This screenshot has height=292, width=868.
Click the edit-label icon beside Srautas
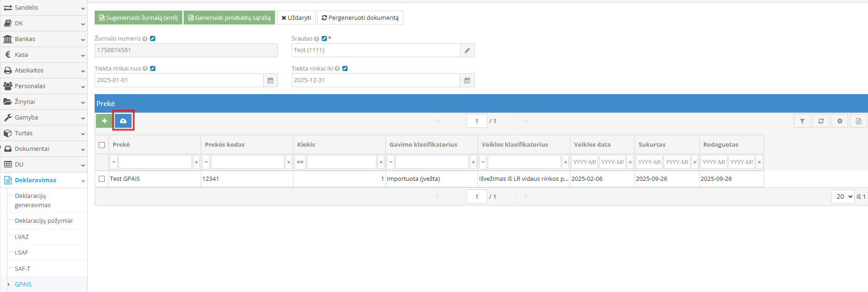click(x=324, y=39)
